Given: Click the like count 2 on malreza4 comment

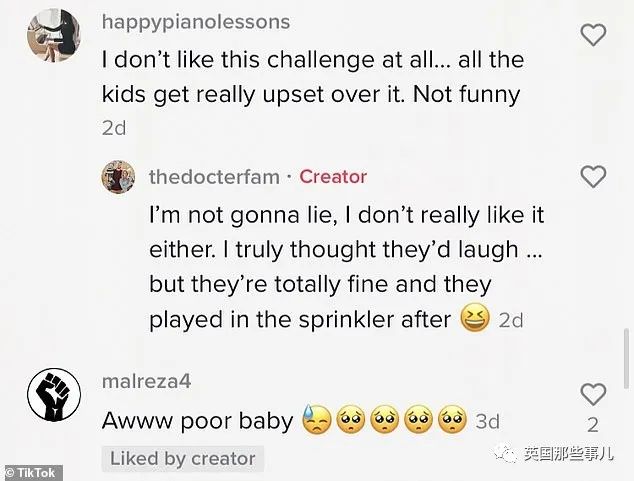Looking at the screenshot, I should click(593, 425).
